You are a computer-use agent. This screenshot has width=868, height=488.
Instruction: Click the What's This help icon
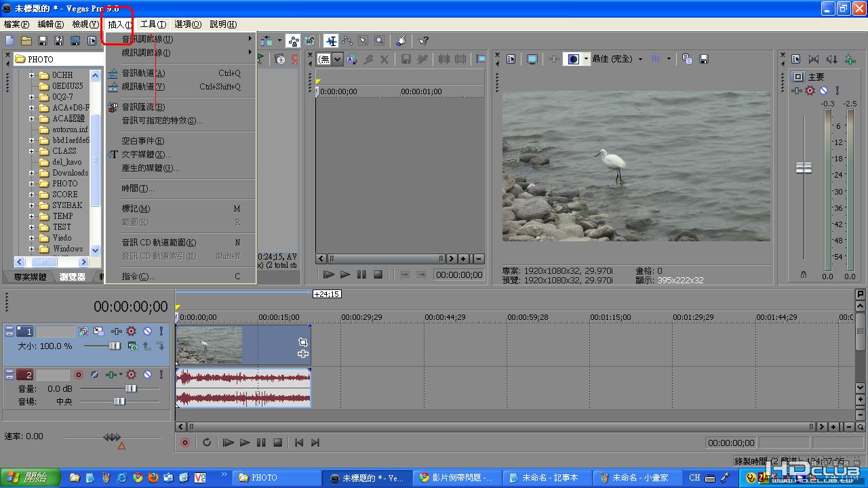[423, 41]
